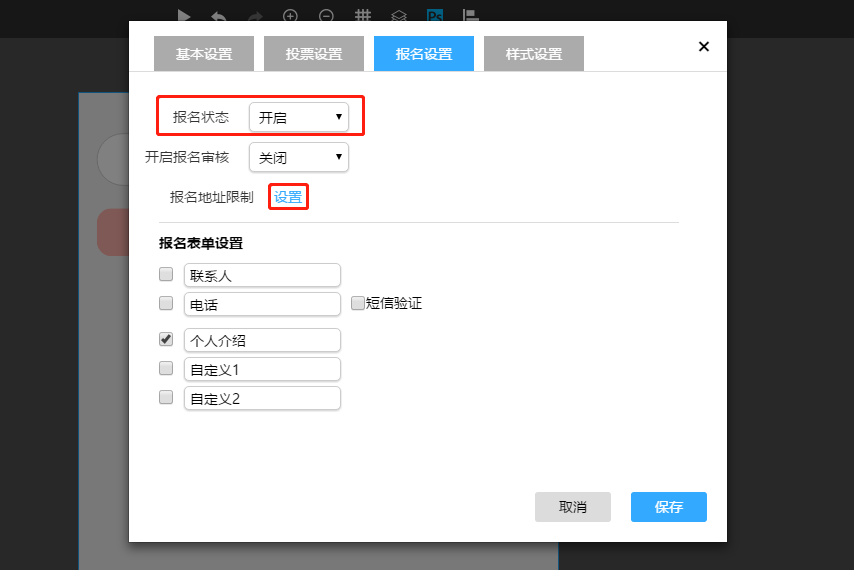This screenshot has height=570, width=854.
Task: Open the layers stack icon
Action: coord(399,16)
